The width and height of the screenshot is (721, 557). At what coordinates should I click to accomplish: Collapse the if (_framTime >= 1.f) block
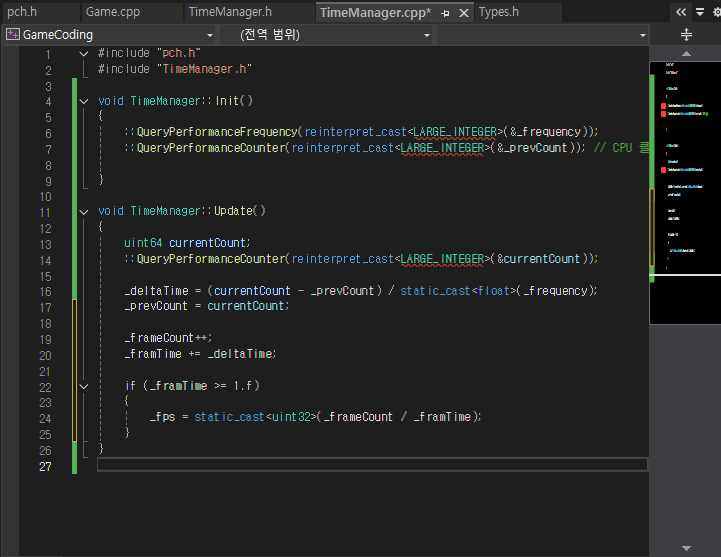[84, 386]
